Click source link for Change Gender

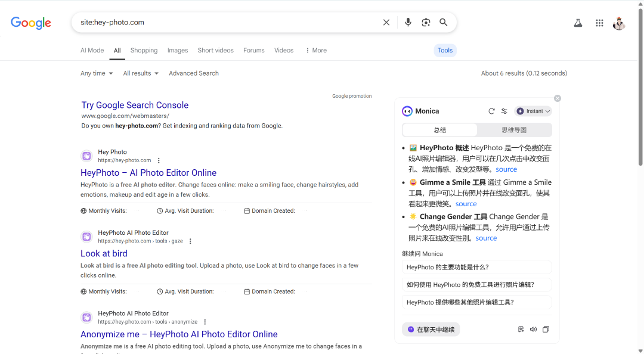coord(486,238)
